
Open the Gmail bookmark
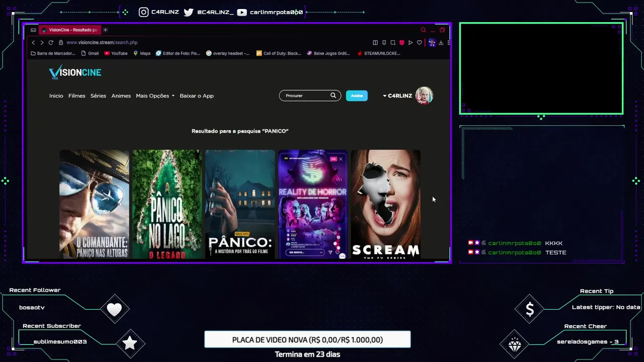tap(89, 53)
